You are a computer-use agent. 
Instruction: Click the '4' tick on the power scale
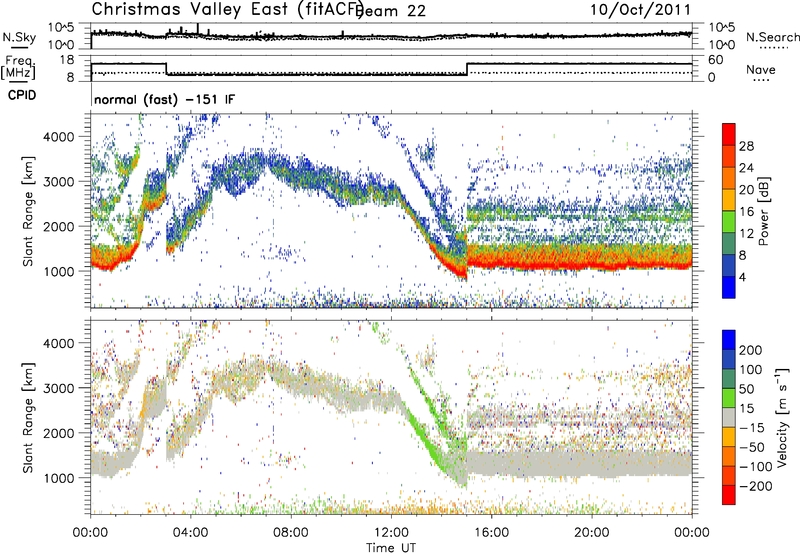click(x=742, y=277)
